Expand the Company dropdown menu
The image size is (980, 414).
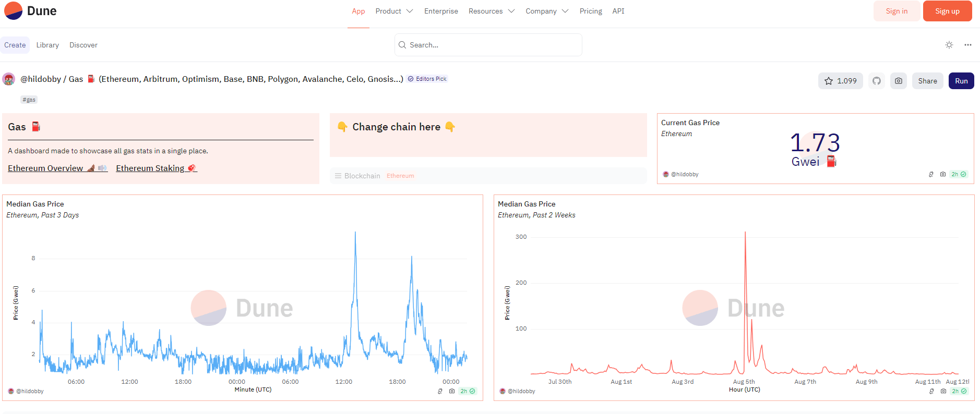click(547, 11)
